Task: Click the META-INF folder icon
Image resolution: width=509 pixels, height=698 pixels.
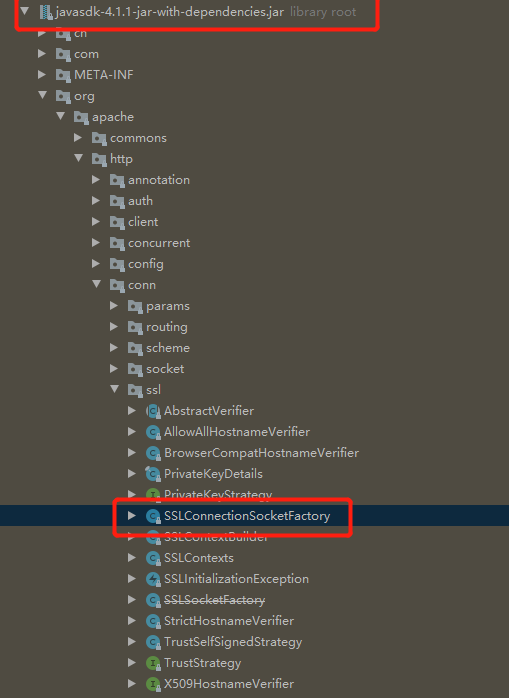Action: (x=63, y=75)
